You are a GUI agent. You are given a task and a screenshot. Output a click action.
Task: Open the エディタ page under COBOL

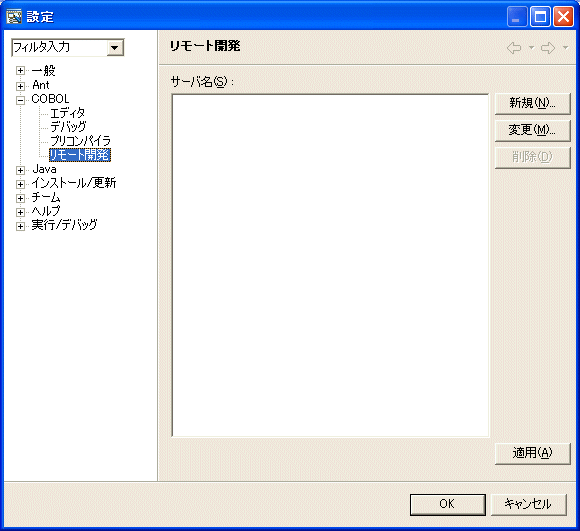pyautogui.click(x=67, y=113)
